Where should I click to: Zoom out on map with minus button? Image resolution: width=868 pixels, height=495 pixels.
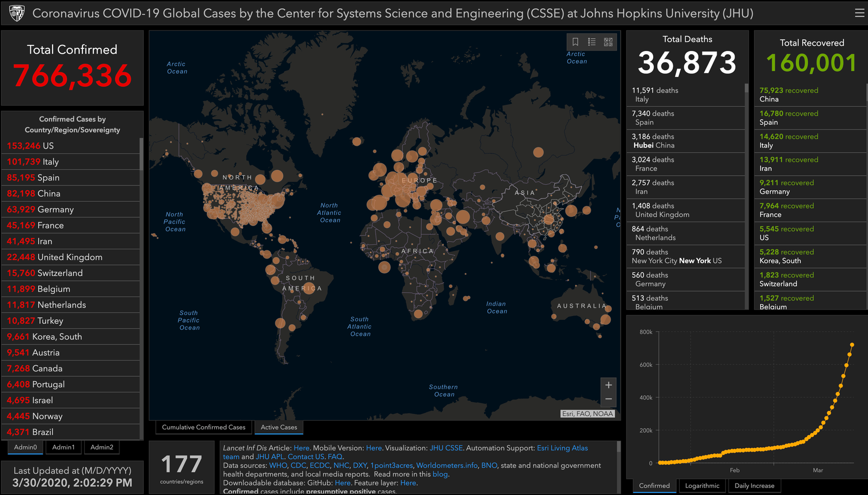pyautogui.click(x=609, y=399)
